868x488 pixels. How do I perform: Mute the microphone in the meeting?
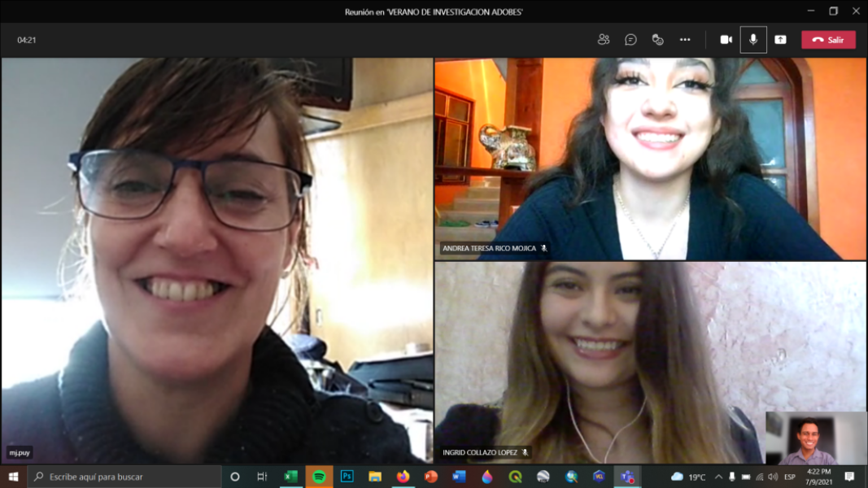tap(753, 40)
